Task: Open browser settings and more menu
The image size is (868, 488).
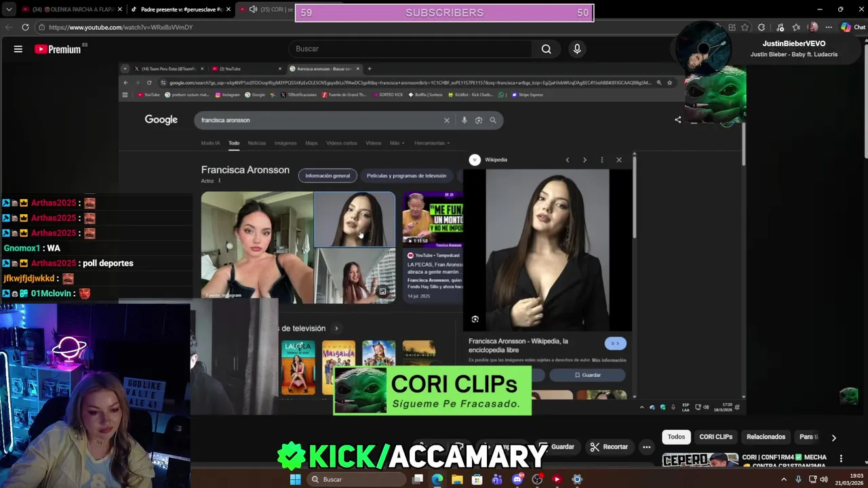Action: coord(829,27)
